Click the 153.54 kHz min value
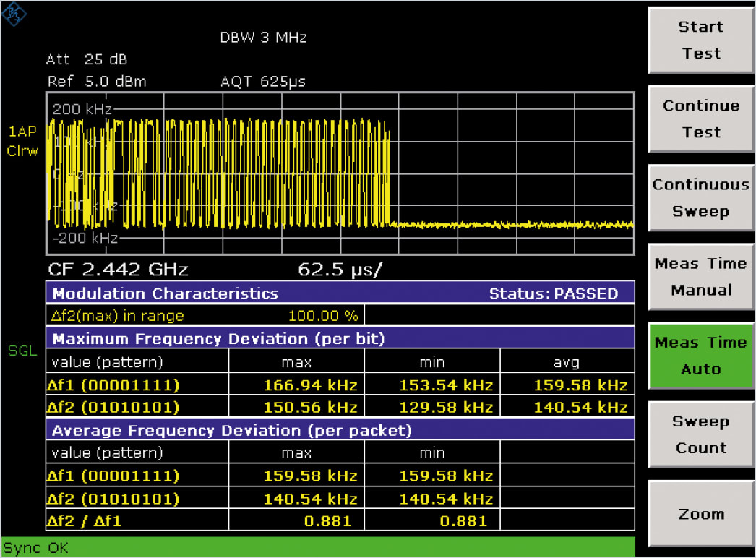The width and height of the screenshot is (756, 558). (x=446, y=385)
